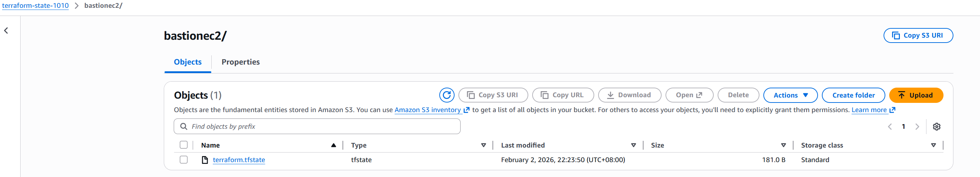Collapse side navigation with left chevron
The image size is (980, 177).
point(6,31)
